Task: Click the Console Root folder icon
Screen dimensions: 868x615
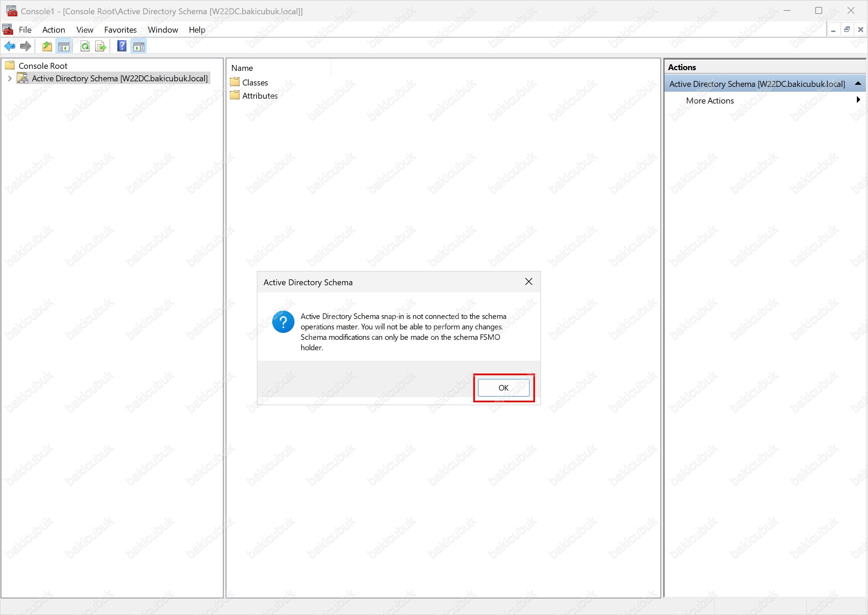Action: 10,65
